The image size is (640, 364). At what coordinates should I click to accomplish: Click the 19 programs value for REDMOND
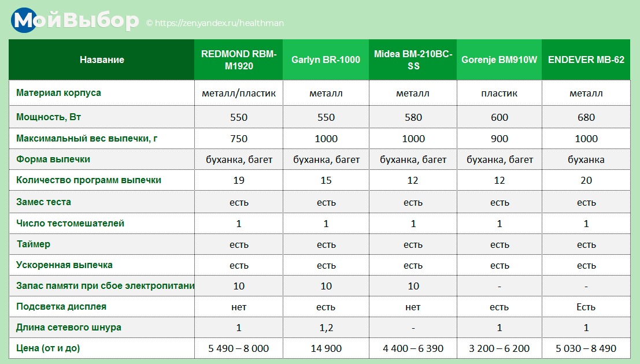[x=239, y=180]
